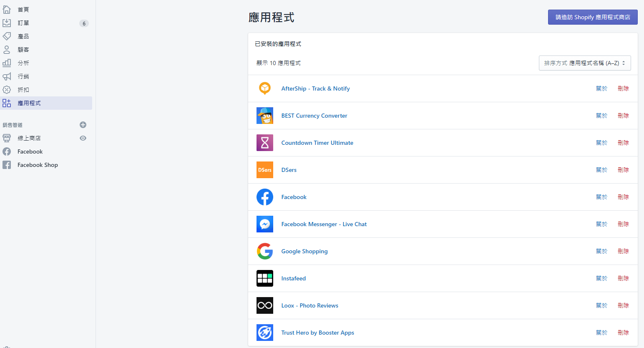Open 產品 menu item
644x348 pixels.
(23, 36)
